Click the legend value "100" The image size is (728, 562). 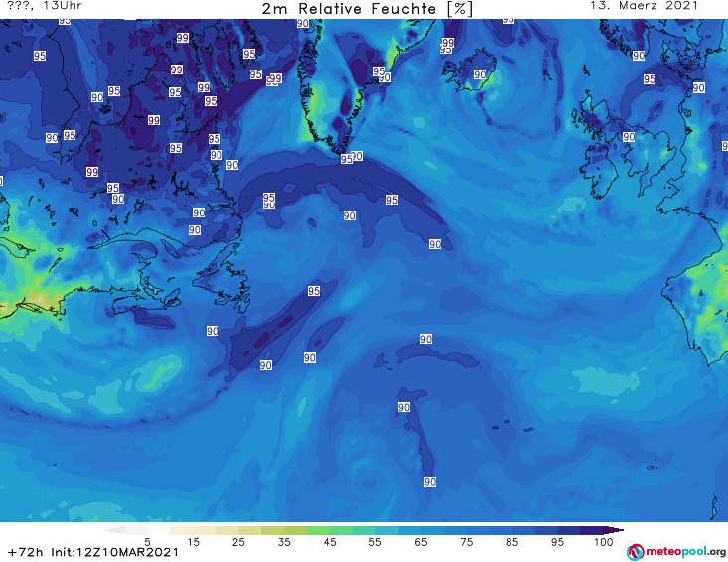point(603,542)
